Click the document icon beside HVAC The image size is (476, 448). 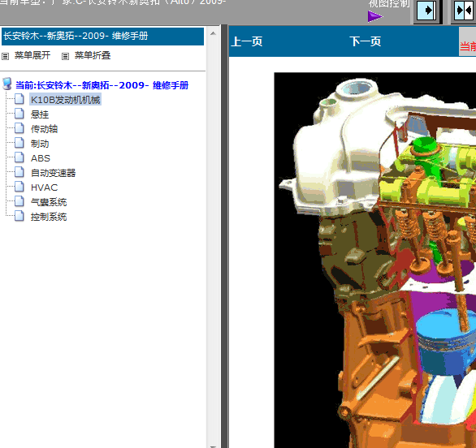coord(19,187)
